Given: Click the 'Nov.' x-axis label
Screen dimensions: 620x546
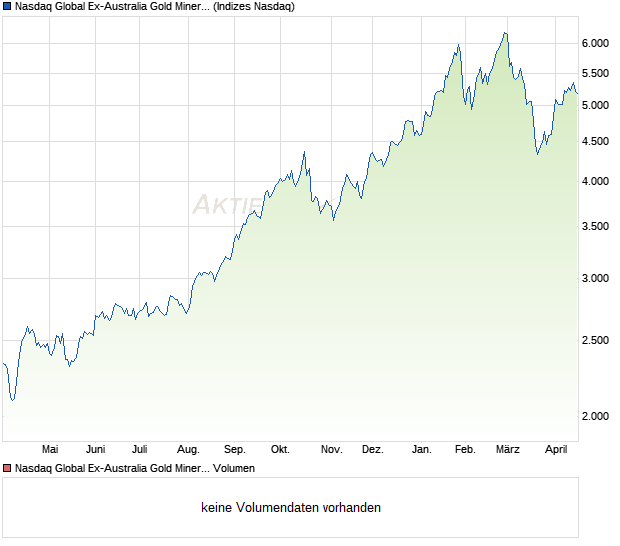Looking at the screenshot, I should [x=331, y=449].
